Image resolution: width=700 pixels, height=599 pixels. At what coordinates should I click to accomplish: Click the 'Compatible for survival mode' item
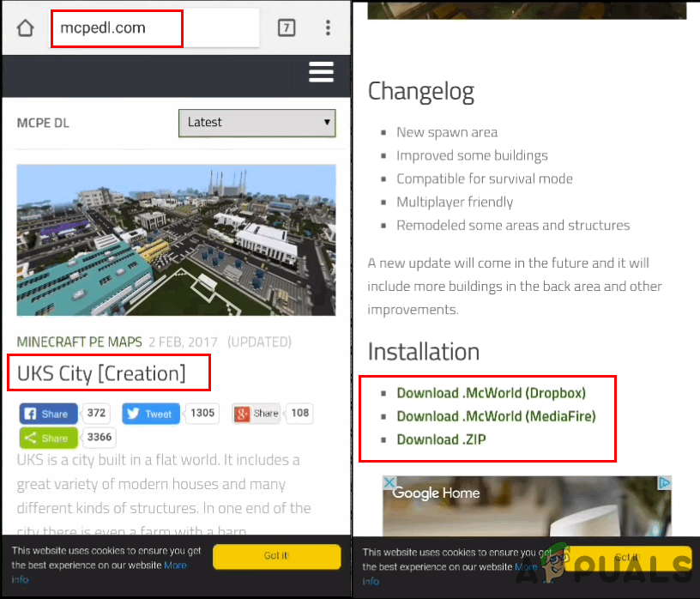click(x=485, y=179)
